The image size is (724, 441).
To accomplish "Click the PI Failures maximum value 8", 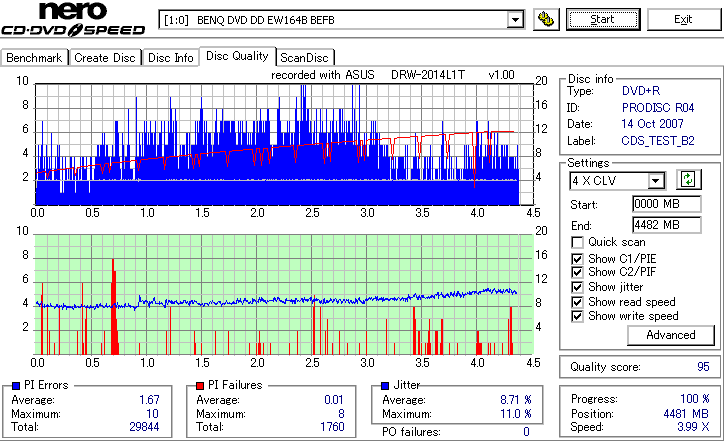I will click(341, 414).
